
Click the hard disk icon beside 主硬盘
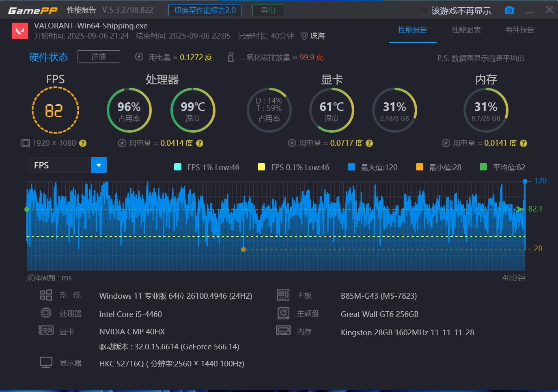pos(283,313)
